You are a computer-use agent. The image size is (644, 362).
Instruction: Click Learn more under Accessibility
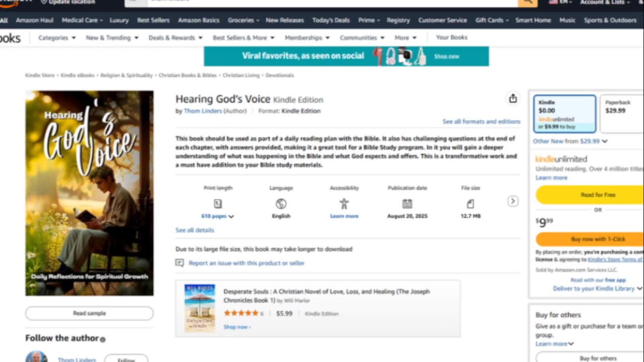[x=344, y=216]
